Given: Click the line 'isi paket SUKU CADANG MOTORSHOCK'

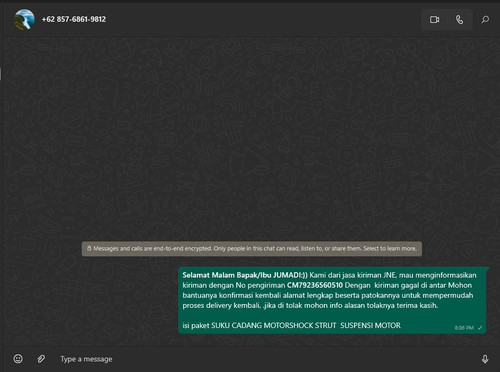Looking at the screenshot, I should click(292, 325).
